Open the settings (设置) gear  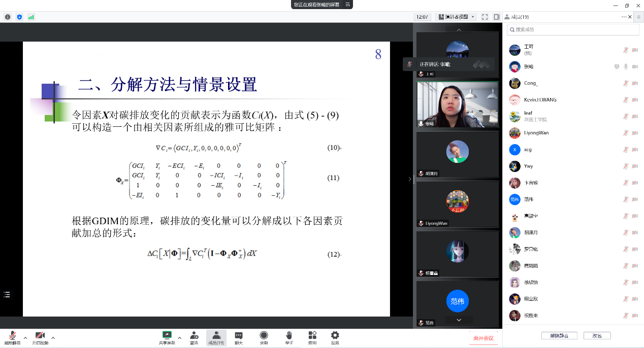(335, 337)
